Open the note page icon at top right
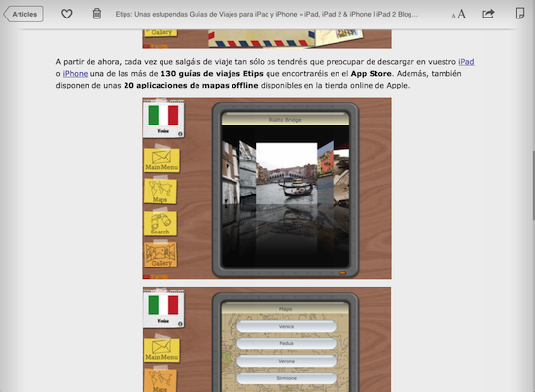The image size is (535, 392). coord(519,14)
